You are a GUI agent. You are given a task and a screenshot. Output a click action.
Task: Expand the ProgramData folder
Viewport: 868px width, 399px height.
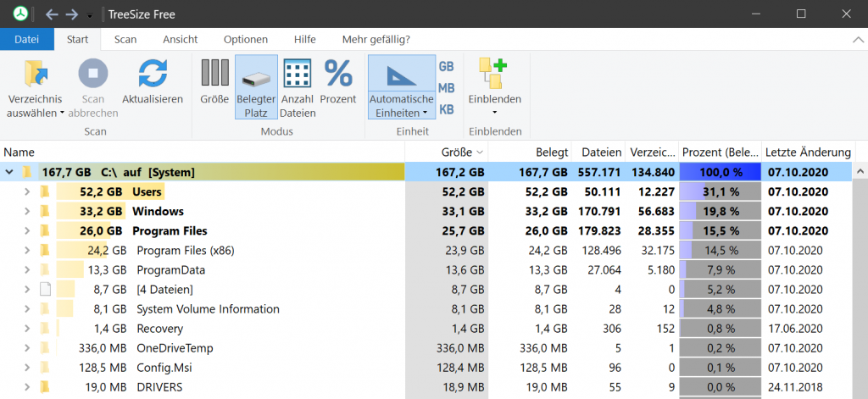click(26, 270)
